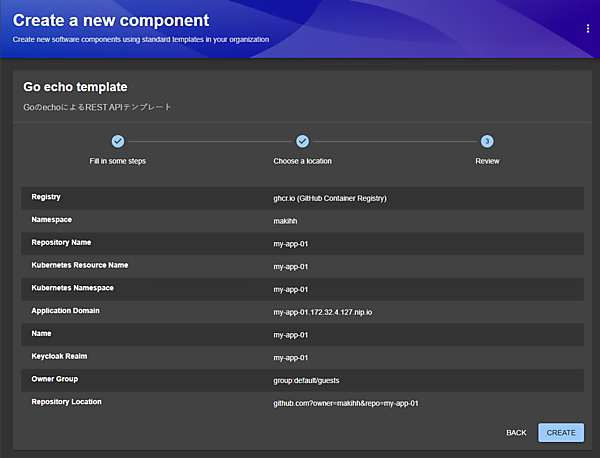Click the 'Fill in some steps' checkmark icon
Image resolution: width=600 pixels, height=458 pixels.
tap(118, 142)
